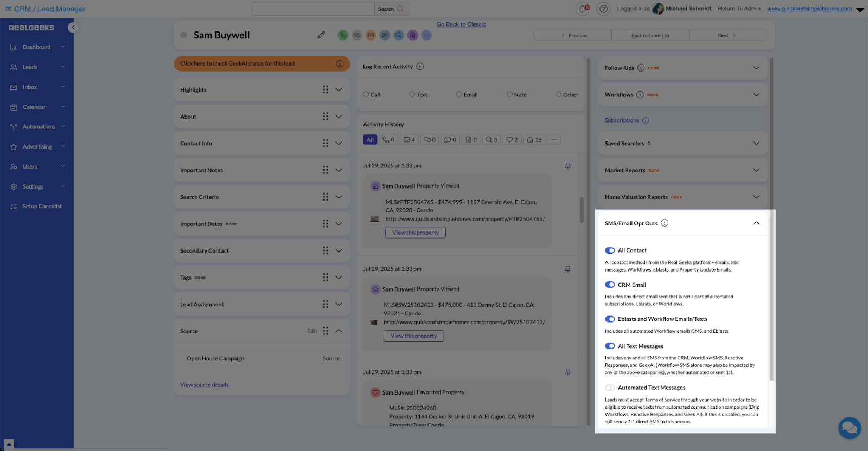Open the more actions ellipsis in lead header
Viewport: 868px width, 451px height.
click(x=427, y=35)
